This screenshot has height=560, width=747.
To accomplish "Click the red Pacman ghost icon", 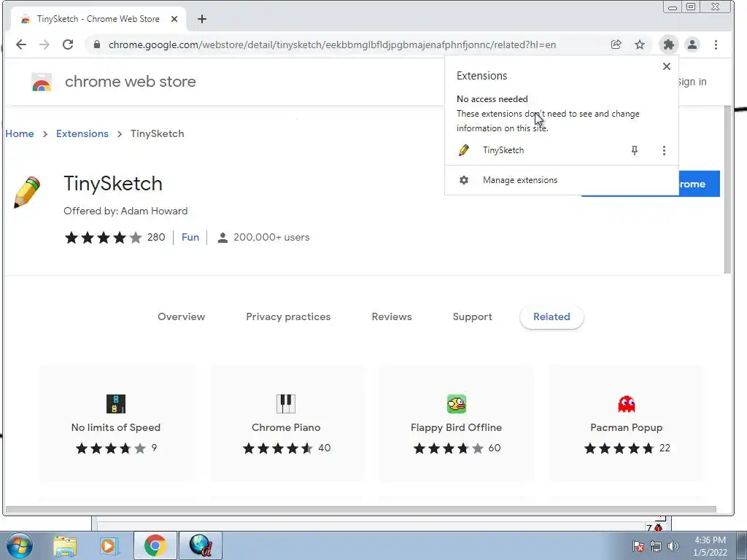I will pos(627,404).
